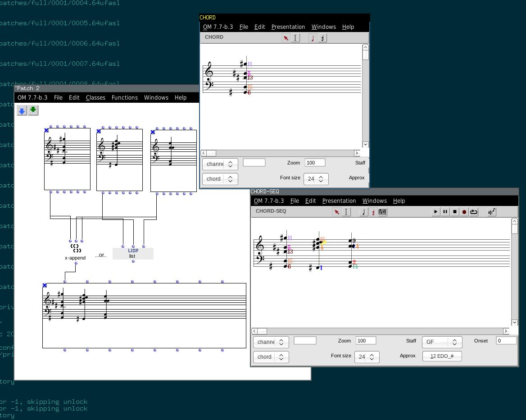
Task: Open the Classes menu in Patch 2
Action: [95, 98]
